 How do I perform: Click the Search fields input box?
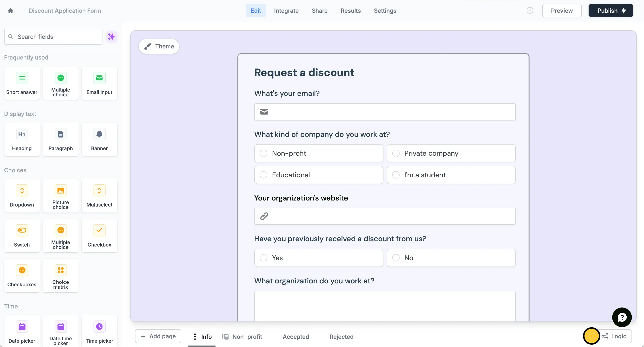pyautogui.click(x=53, y=36)
